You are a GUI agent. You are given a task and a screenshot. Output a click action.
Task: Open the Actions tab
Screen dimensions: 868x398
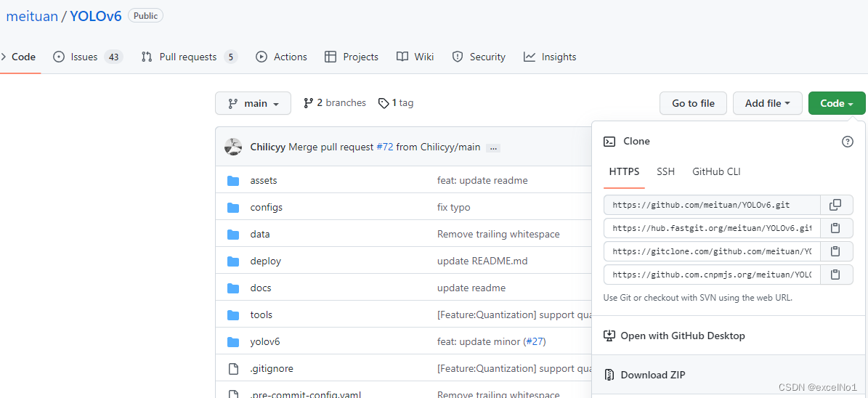click(281, 57)
